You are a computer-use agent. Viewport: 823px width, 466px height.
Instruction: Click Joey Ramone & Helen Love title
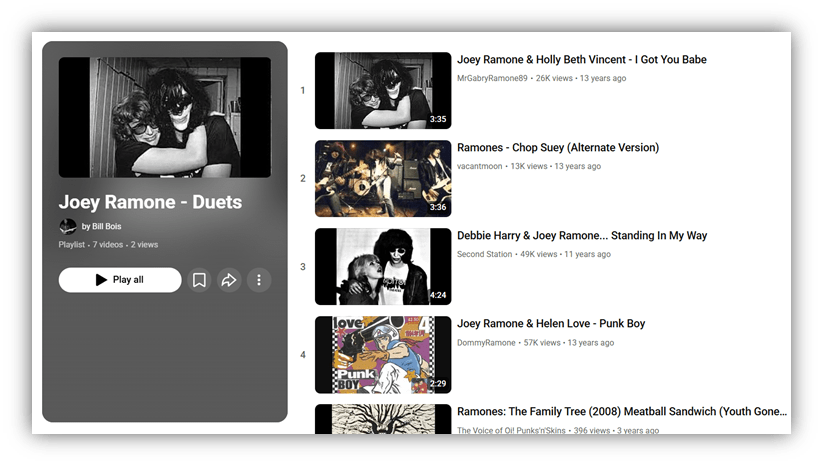coord(550,324)
